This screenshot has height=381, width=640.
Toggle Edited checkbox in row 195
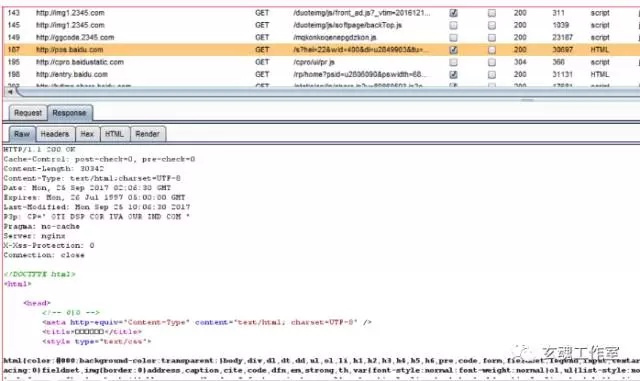[x=492, y=62]
